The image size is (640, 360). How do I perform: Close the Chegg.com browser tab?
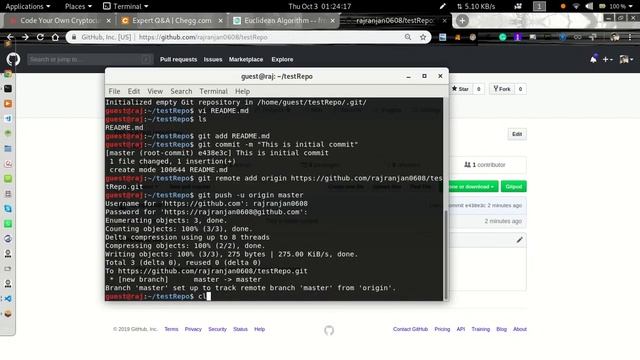pos(220,20)
